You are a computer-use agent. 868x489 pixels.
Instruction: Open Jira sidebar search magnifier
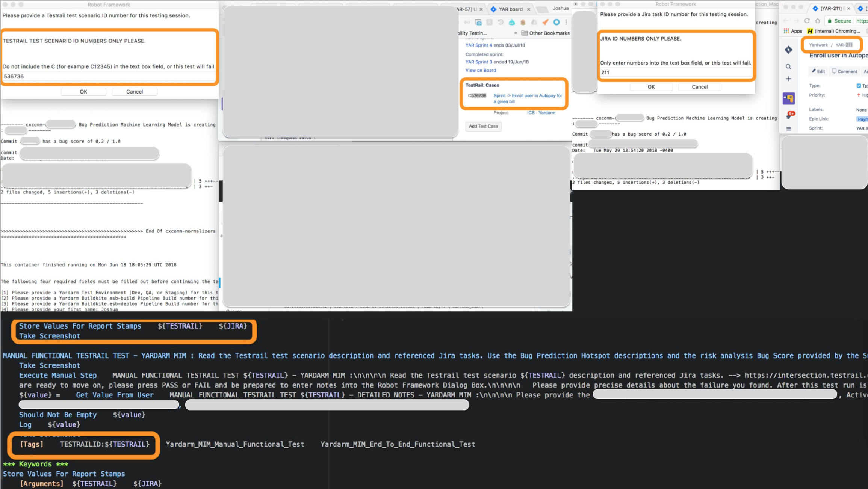click(788, 67)
